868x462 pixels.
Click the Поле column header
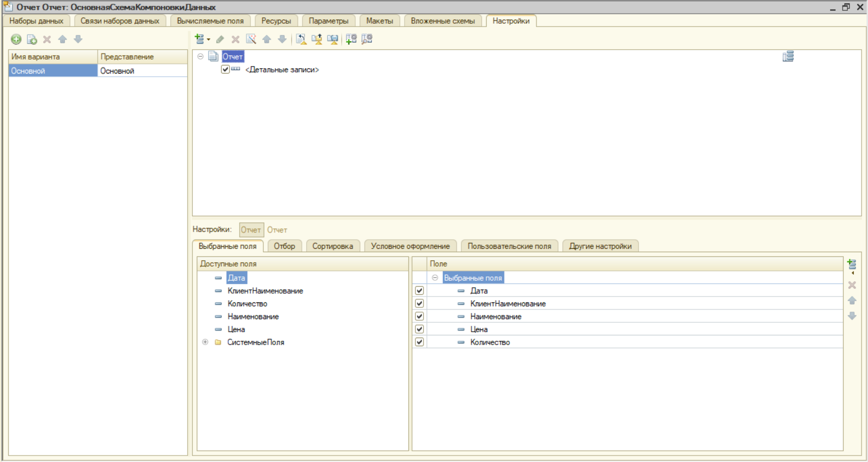635,264
